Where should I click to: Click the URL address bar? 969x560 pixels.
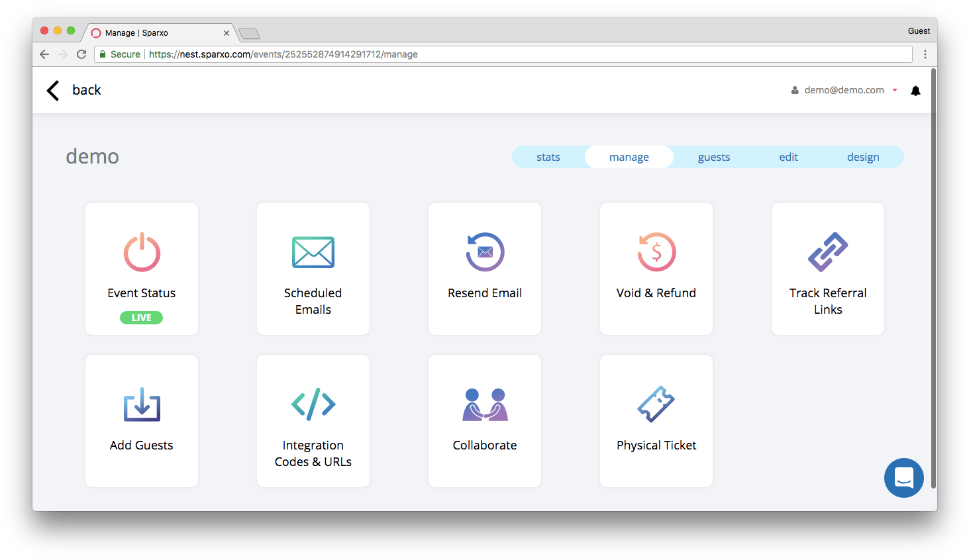503,54
